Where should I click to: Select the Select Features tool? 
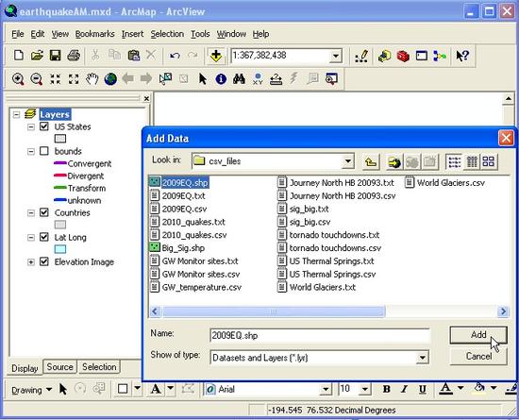(165, 78)
